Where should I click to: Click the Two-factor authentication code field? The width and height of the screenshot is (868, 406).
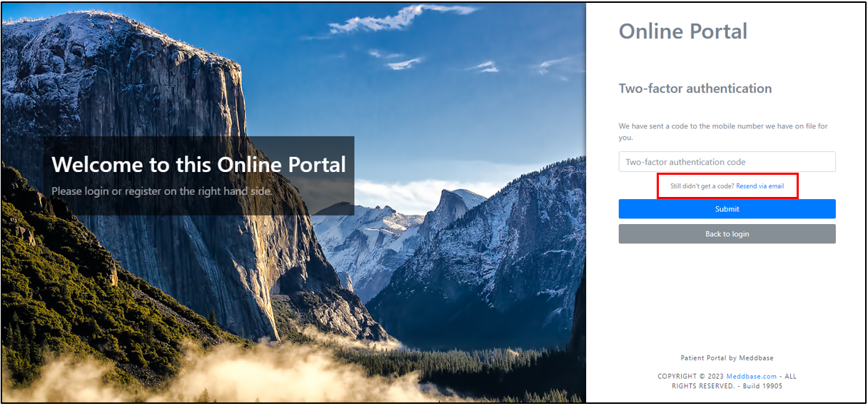[x=727, y=162]
